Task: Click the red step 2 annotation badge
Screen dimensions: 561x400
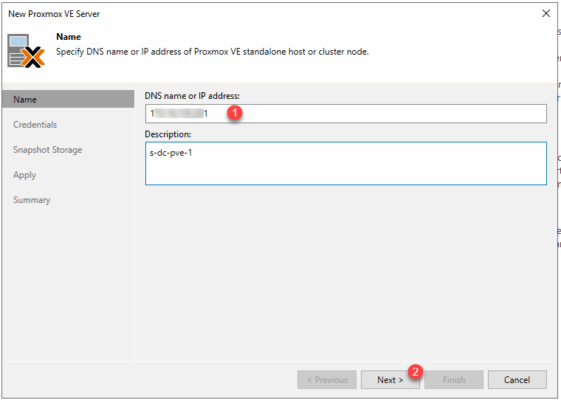Action: [x=415, y=372]
